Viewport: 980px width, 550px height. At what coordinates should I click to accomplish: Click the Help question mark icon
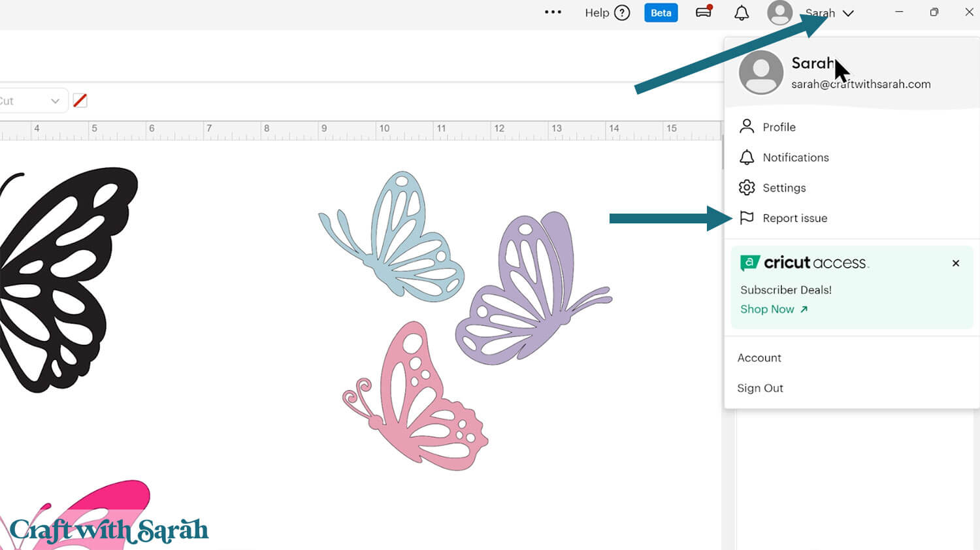pos(622,13)
